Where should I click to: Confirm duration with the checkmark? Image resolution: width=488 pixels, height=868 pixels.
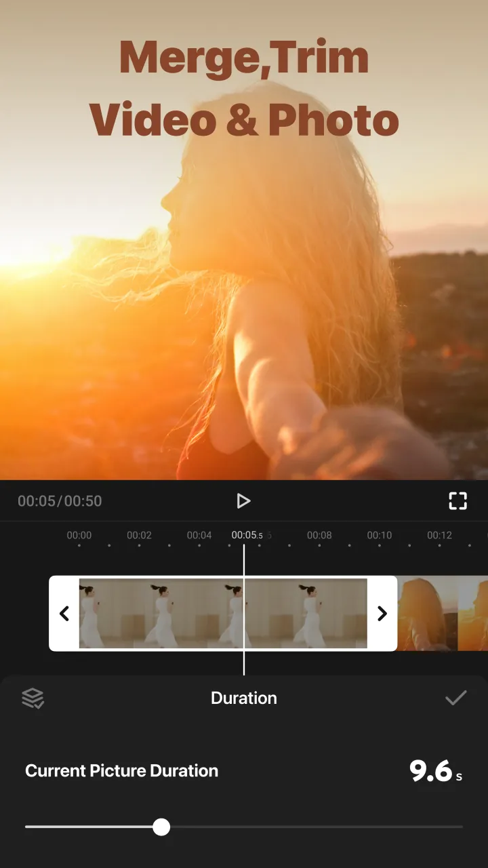click(455, 698)
